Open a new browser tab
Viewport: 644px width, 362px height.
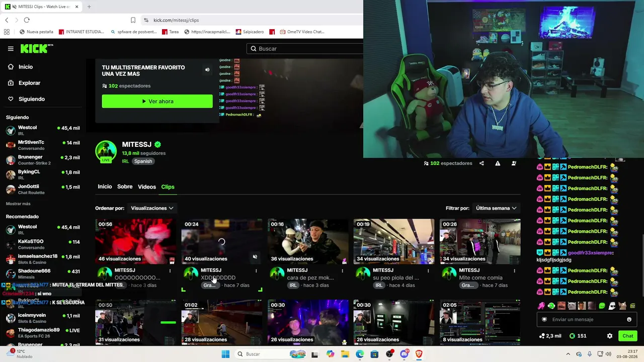click(89, 7)
